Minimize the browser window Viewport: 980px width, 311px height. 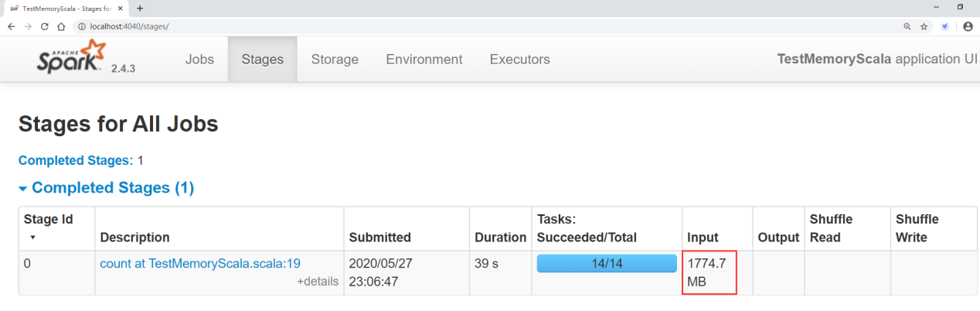937,7
